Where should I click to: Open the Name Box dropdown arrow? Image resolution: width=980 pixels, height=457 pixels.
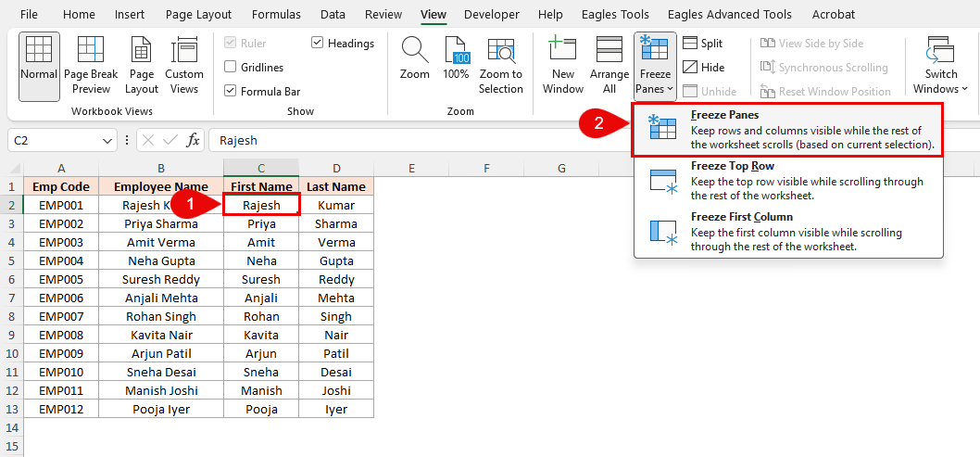(x=107, y=141)
